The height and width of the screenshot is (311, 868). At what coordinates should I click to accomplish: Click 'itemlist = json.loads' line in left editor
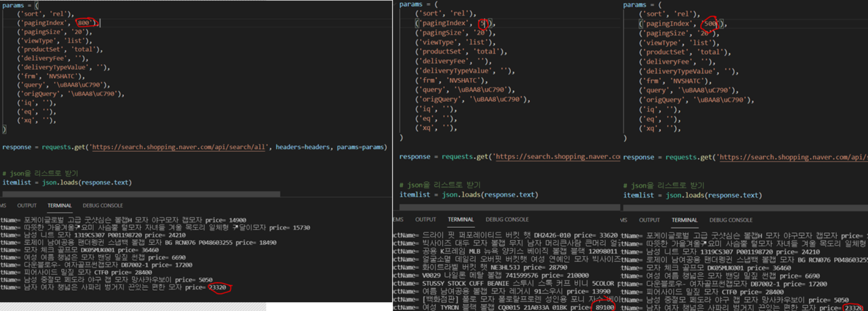click(x=67, y=183)
